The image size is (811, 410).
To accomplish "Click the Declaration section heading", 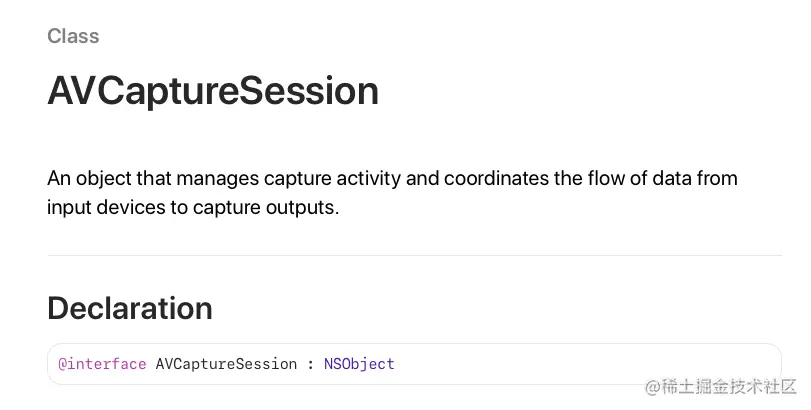I will tap(130, 308).
